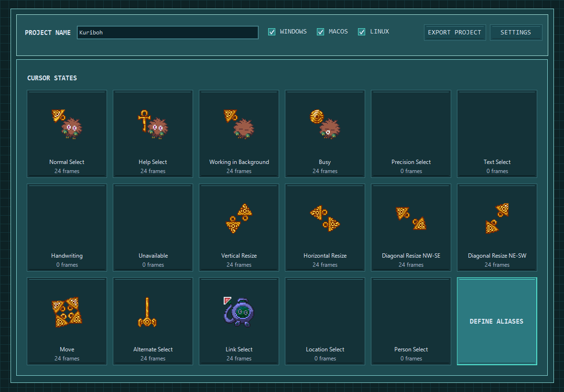Click the "Diagonal Resize NW-SE" label text
Image resolution: width=564 pixels, height=392 pixels.
[411, 256]
